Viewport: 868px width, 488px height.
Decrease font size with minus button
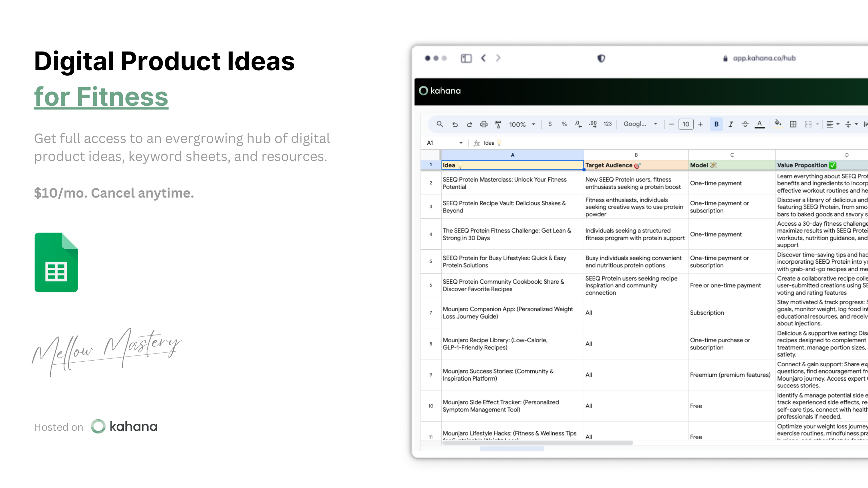(671, 124)
